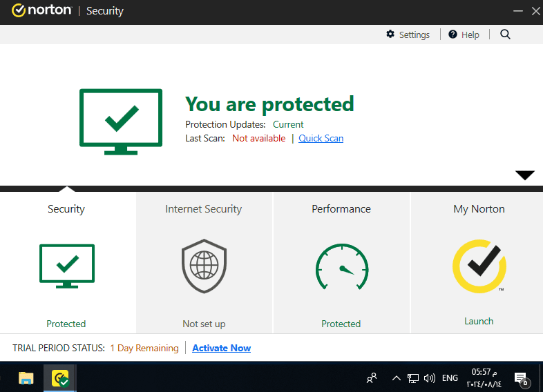Click the Norton logo in title bar

coord(41,10)
